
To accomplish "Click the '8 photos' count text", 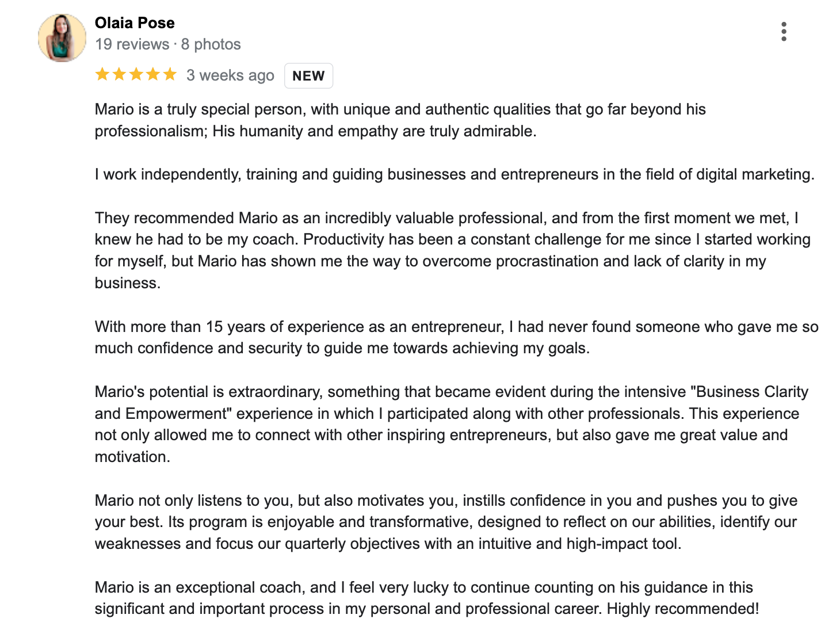I will [211, 44].
